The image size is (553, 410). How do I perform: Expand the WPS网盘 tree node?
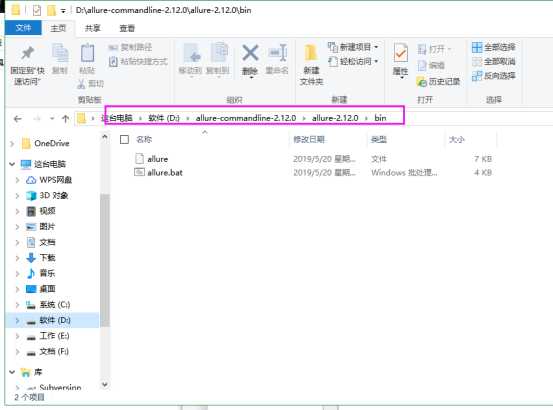[17, 180]
